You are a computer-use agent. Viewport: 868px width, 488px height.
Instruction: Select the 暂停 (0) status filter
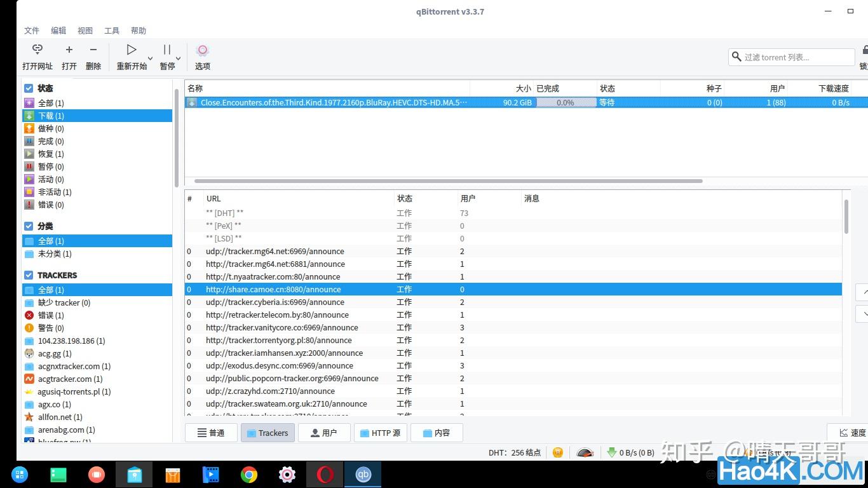click(97, 166)
